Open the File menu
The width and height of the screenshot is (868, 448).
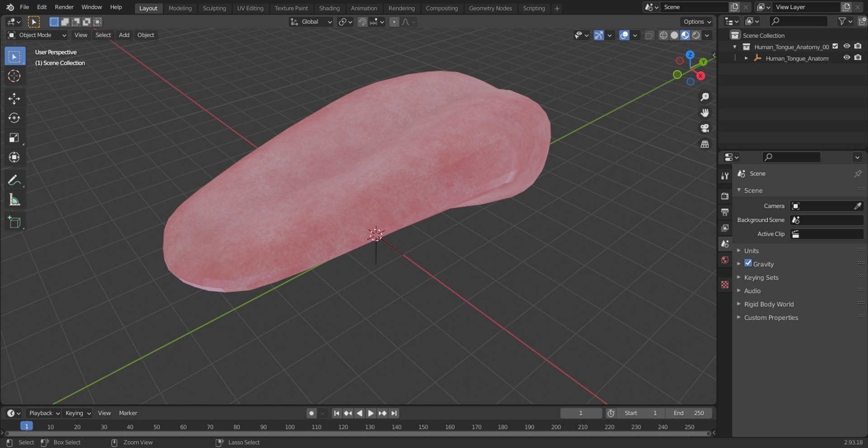24,7
